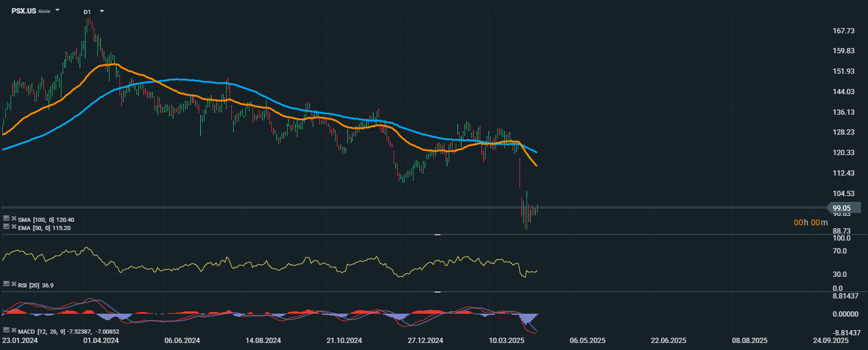Screen dimensions: 868x350
Task: Open settings for the SMA indicator
Action: click(x=6, y=219)
